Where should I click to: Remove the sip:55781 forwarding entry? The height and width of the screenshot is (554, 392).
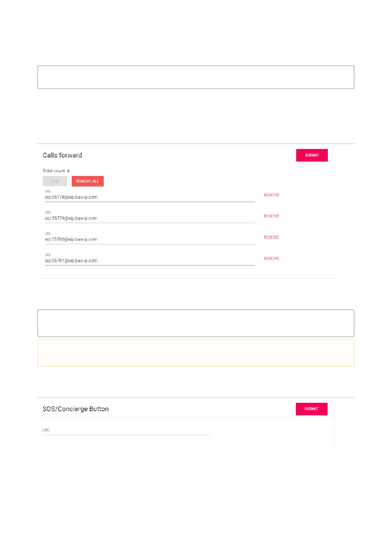pyautogui.click(x=272, y=259)
